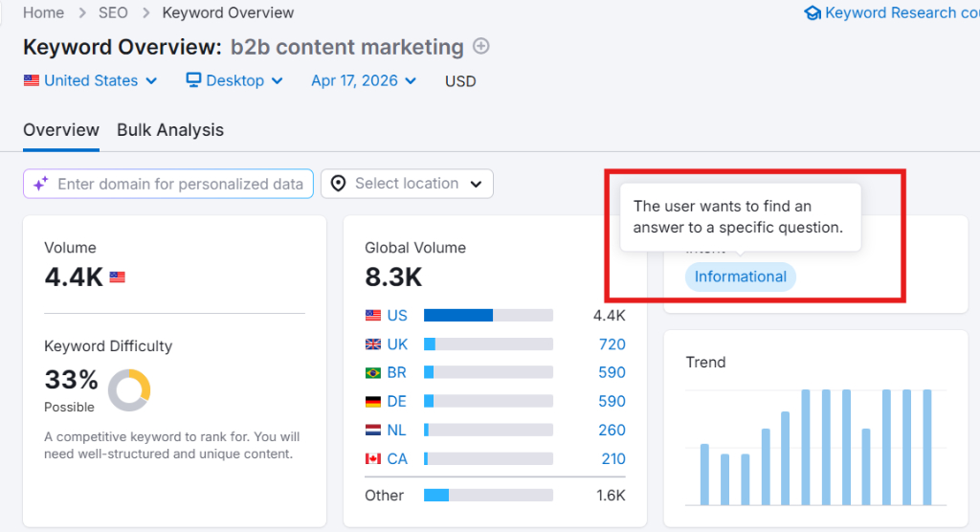The image size is (980, 532).
Task: Click the Brazil flag icon in Global Volume
Action: (x=373, y=373)
